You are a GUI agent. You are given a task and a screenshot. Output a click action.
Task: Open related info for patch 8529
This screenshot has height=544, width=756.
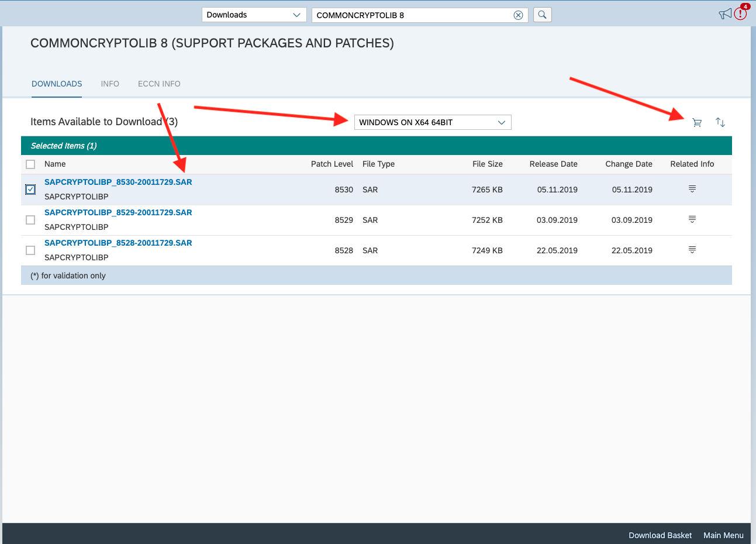pos(692,219)
